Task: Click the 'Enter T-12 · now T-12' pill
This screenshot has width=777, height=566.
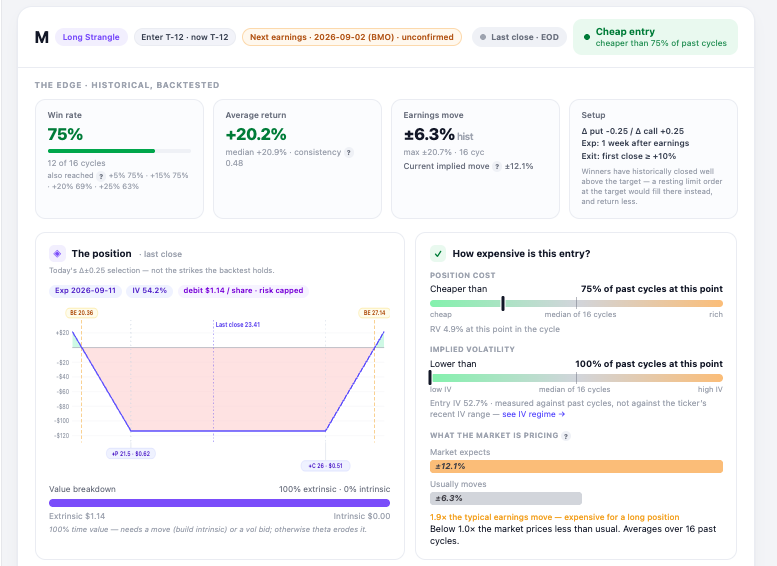Action: click(x=185, y=37)
